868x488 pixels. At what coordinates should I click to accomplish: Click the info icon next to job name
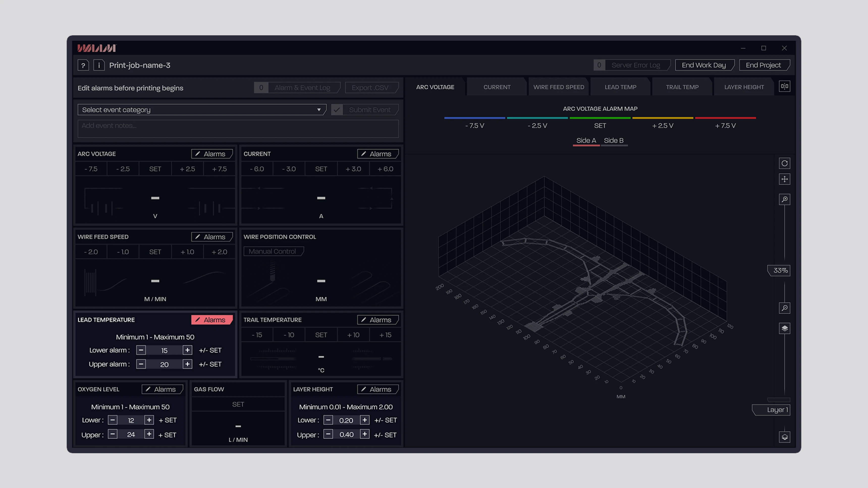[99, 65]
